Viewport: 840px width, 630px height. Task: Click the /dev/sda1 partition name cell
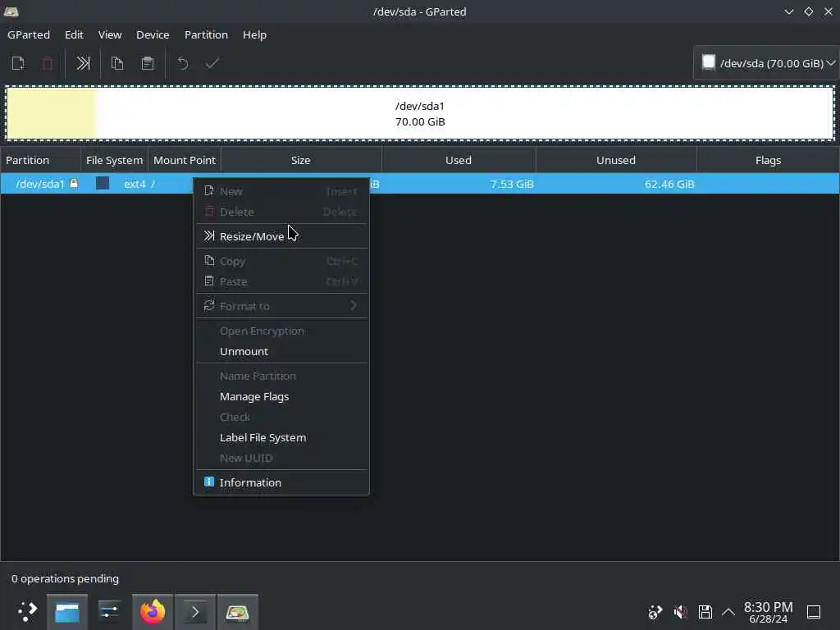click(39, 184)
